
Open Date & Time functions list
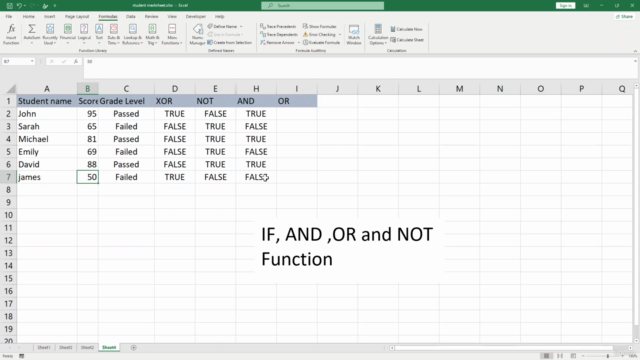[x=113, y=34]
